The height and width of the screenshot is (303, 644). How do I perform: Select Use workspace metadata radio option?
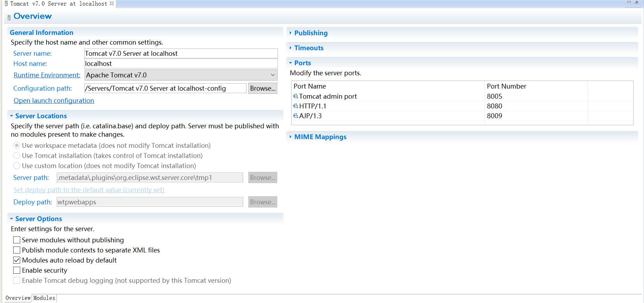coord(17,145)
